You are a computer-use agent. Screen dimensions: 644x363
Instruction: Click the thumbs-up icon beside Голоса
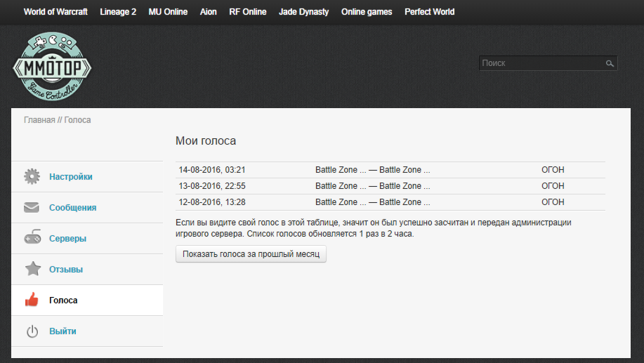tap(32, 301)
